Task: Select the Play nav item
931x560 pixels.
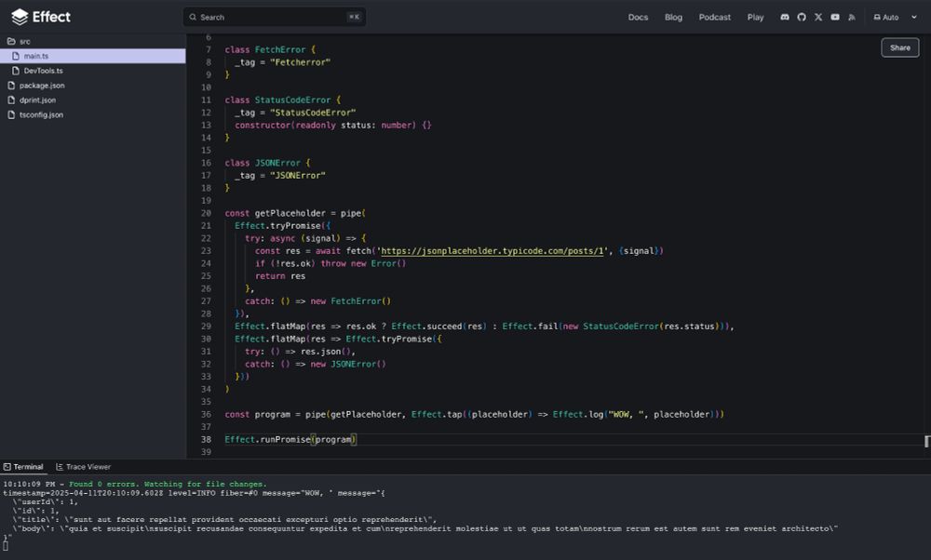Action: (755, 17)
